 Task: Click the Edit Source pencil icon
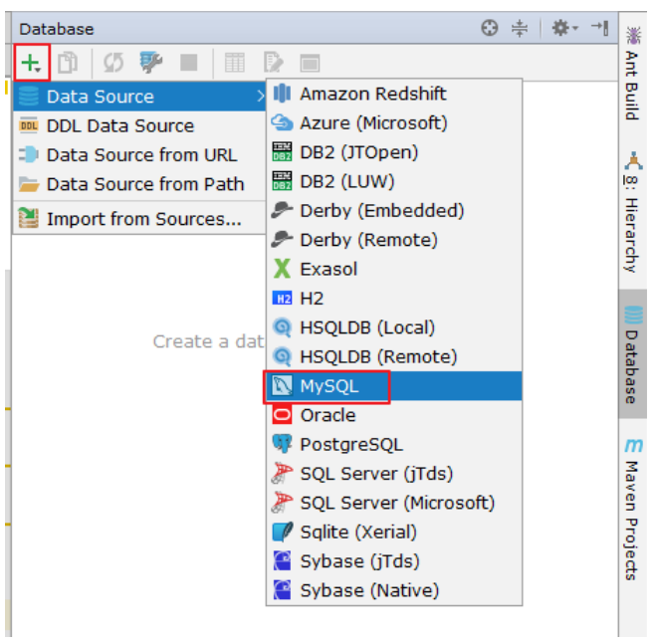(273, 63)
